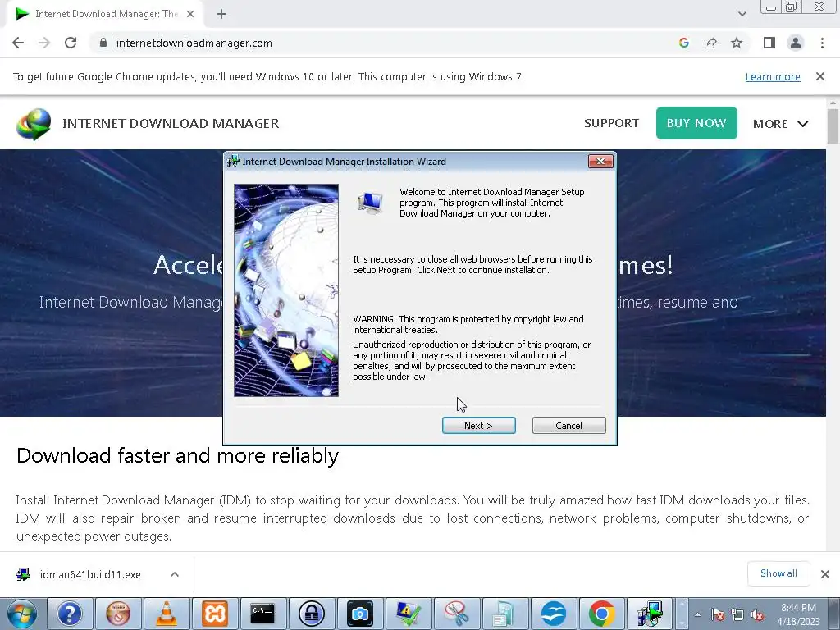The image size is (840, 630).
Task: Open the padlock application in the taskbar
Action: pyautogui.click(x=311, y=614)
